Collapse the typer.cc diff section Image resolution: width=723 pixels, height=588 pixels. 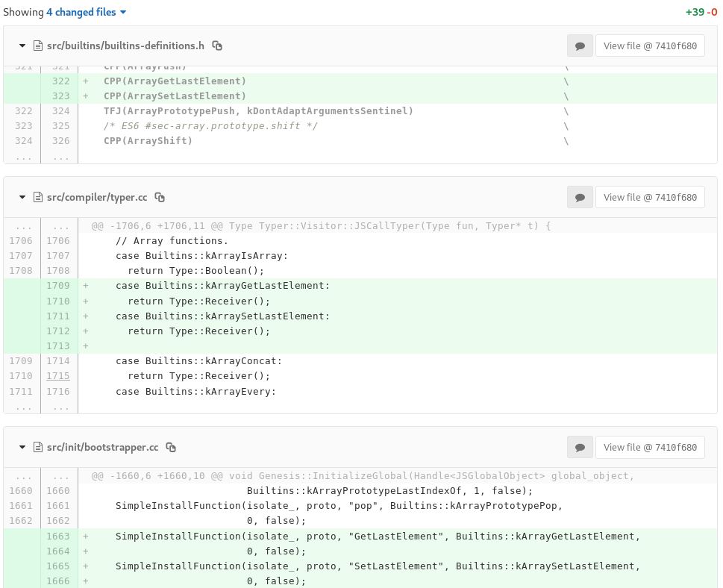(x=22, y=197)
